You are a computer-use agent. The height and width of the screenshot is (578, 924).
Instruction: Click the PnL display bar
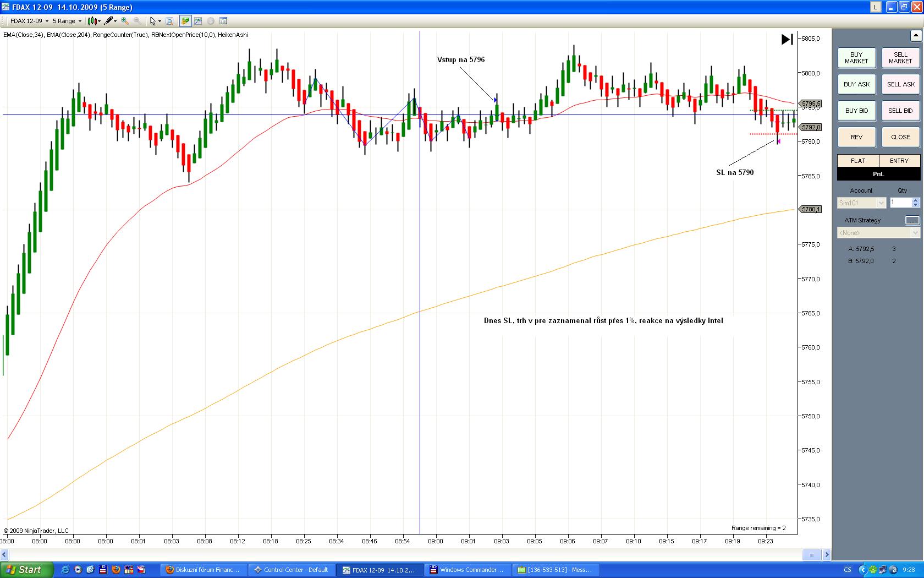(878, 174)
